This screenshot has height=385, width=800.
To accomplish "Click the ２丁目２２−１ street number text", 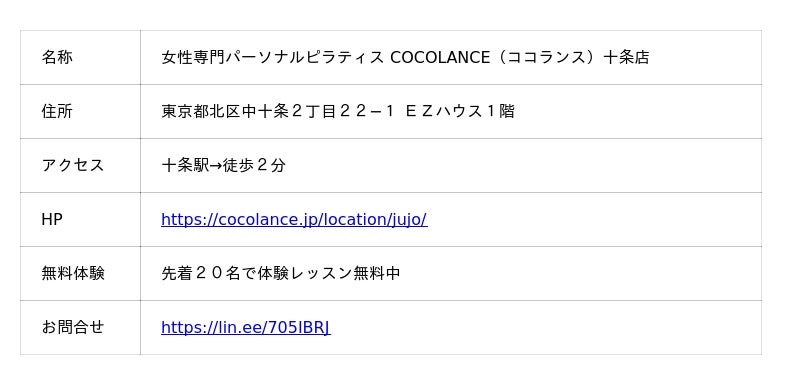I will click(343, 111).
